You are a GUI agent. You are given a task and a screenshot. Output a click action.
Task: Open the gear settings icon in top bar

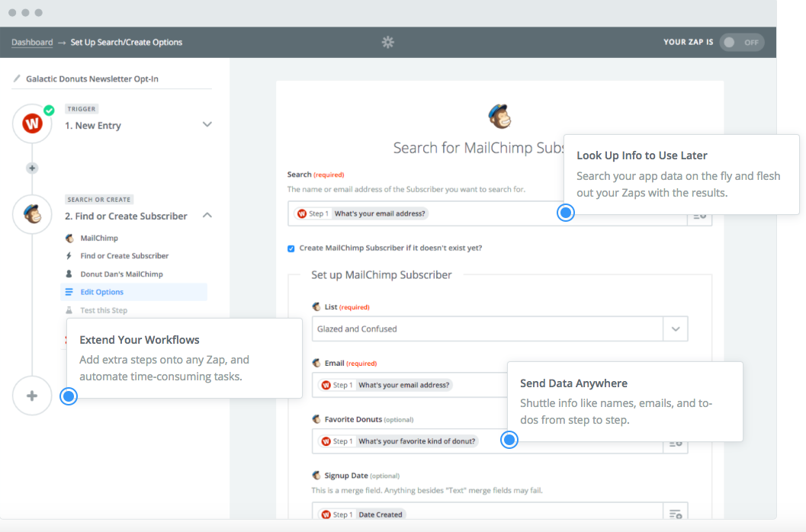pyautogui.click(x=388, y=42)
